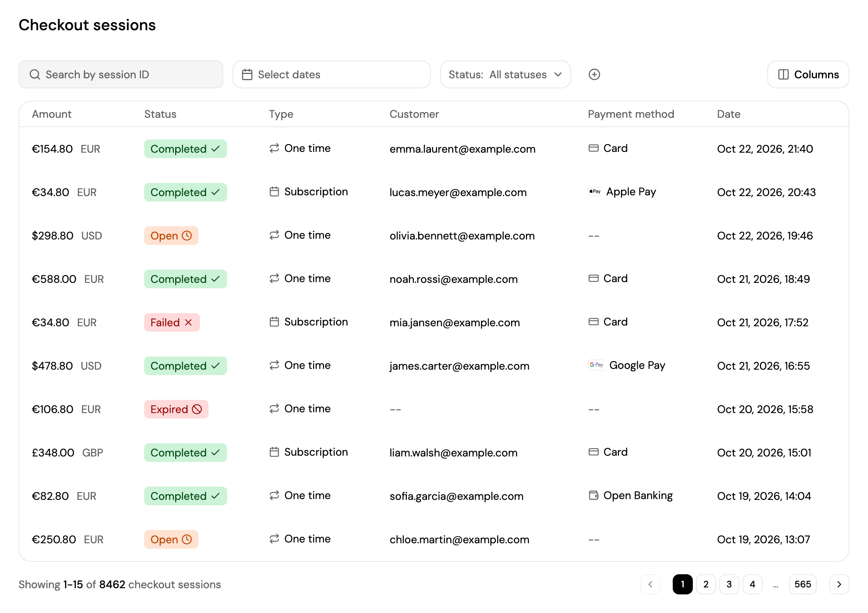Click the Date column header

click(728, 114)
